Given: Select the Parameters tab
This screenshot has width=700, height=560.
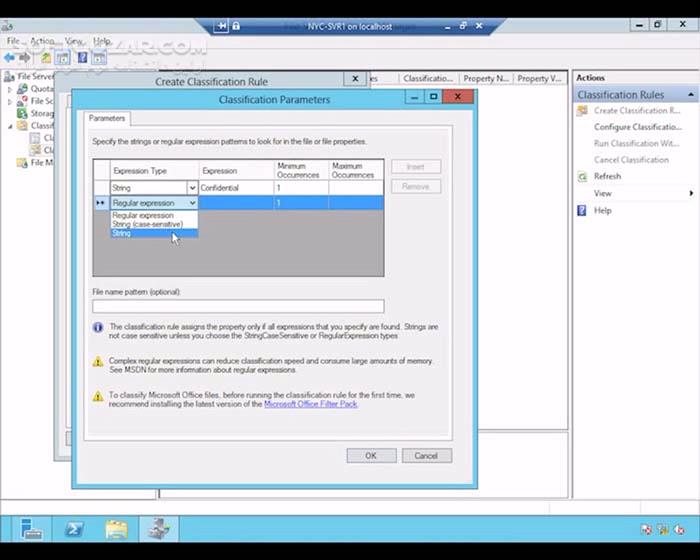Looking at the screenshot, I should [x=107, y=118].
